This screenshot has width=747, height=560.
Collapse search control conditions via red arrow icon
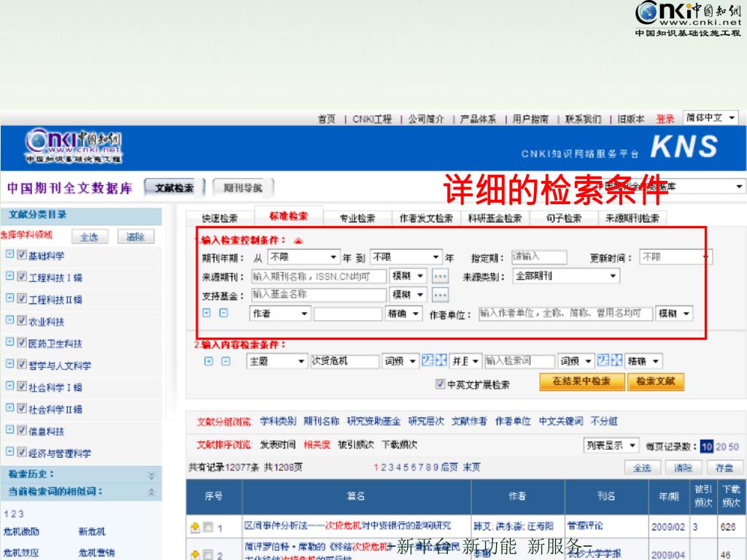[298, 241]
